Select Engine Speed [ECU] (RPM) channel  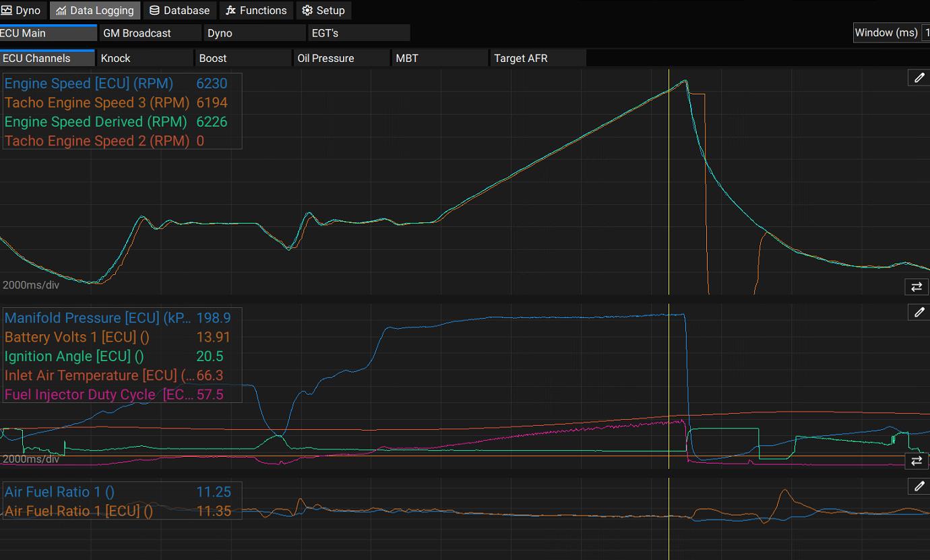(x=89, y=84)
